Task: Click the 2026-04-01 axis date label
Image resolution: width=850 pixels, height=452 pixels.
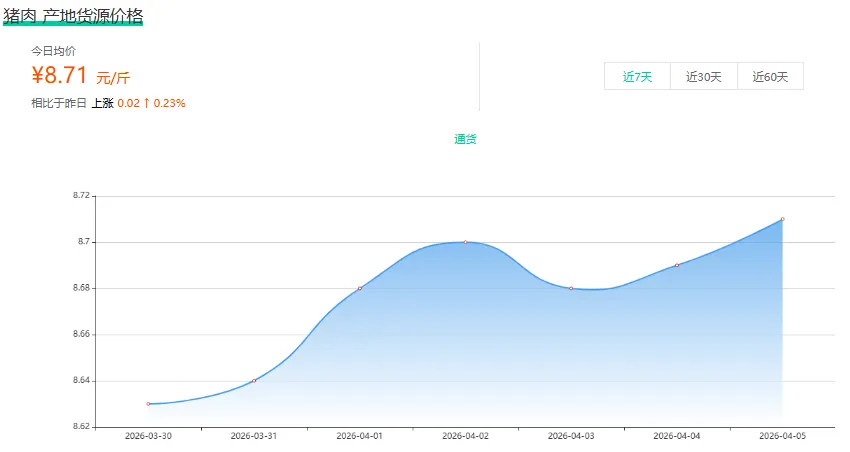Action: 359,436
